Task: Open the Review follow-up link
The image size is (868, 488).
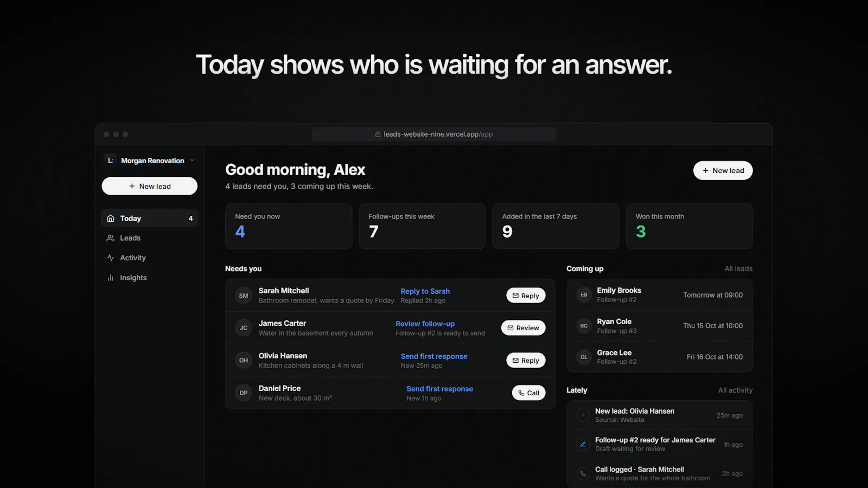Action: click(x=425, y=324)
